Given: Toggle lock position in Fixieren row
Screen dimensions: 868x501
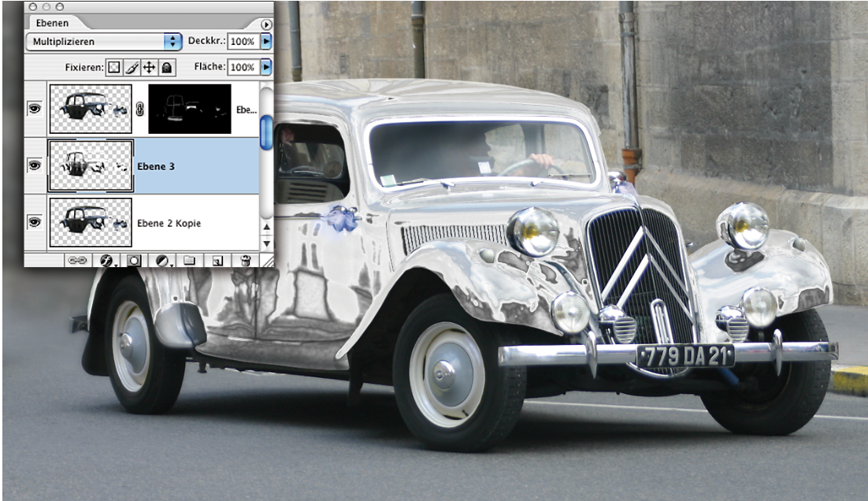Looking at the screenshot, I should 150,68.
